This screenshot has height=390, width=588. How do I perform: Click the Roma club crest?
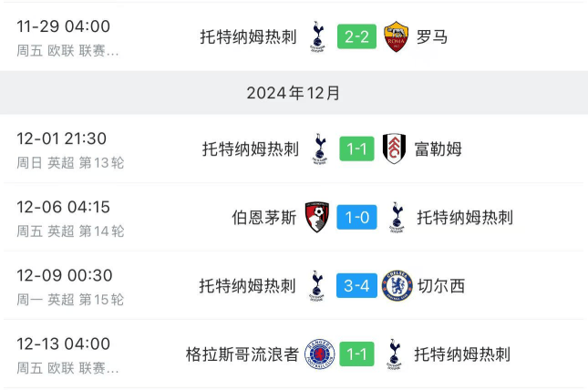coord(396,36)
